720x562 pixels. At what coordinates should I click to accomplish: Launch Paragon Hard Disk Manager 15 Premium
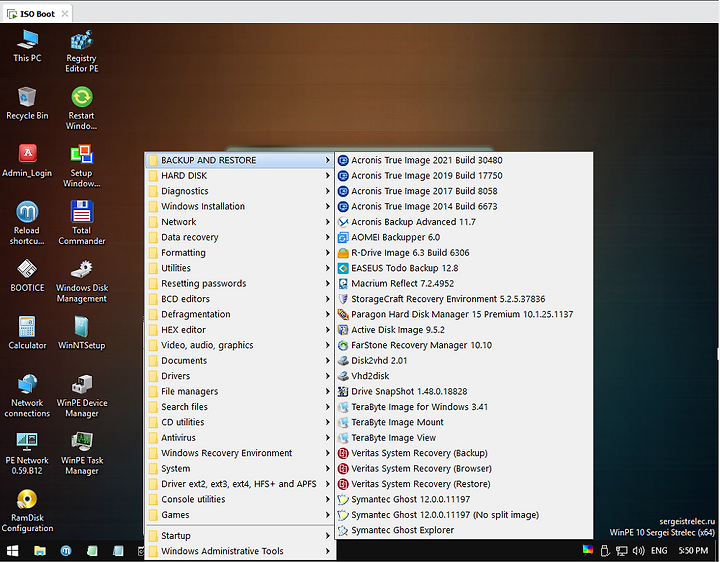pos(464,315)
